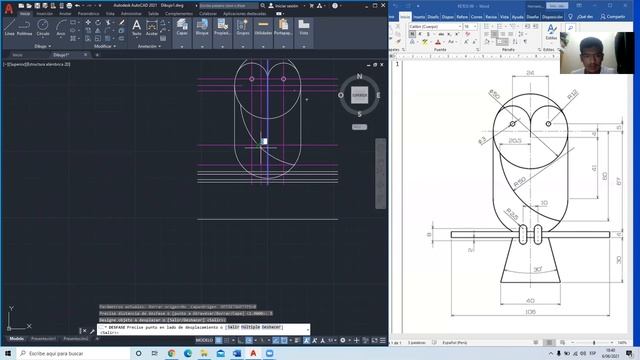Click the Texto annotation tool
The width and height of the screenshot is (640, 360).
pos(136,28)
